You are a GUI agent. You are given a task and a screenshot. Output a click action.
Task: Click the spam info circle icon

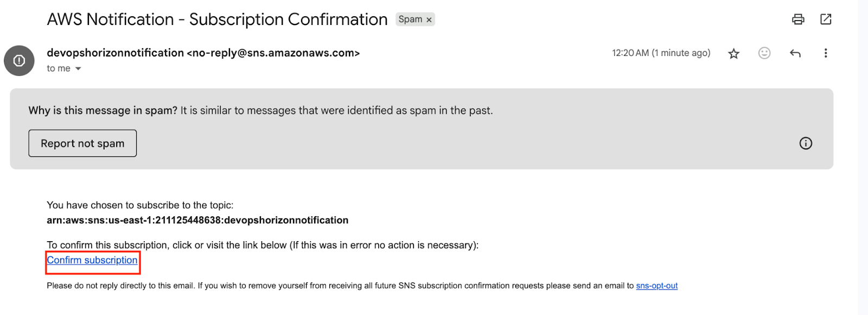(806, 143)
